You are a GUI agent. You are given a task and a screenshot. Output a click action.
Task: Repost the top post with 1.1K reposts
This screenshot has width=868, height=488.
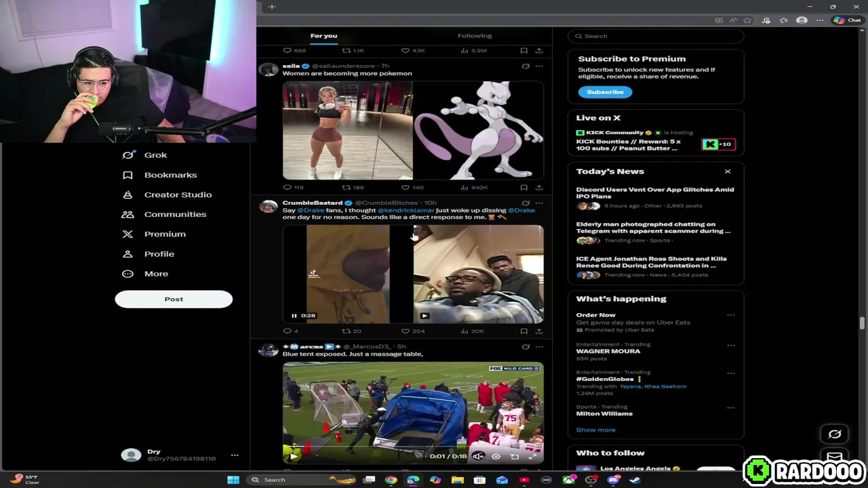coord(353,50)
